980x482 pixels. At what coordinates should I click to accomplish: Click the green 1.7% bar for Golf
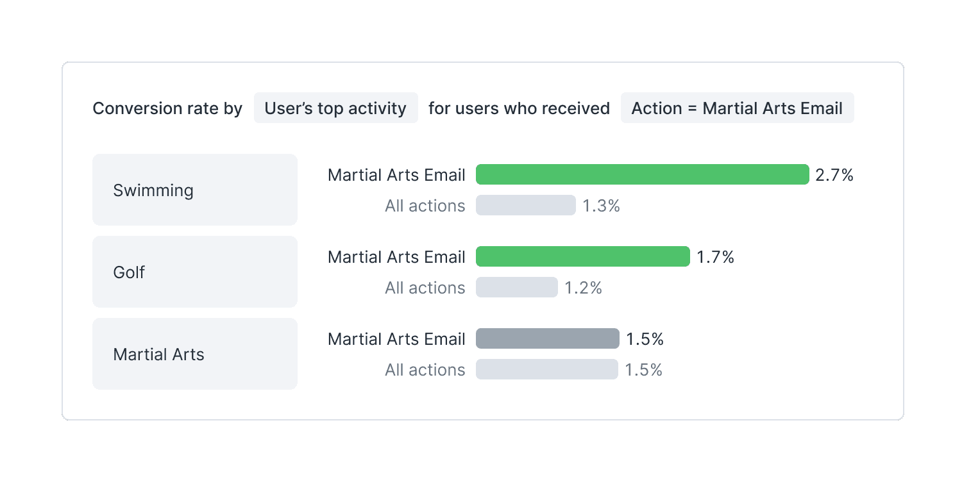[x=582, y=256]
